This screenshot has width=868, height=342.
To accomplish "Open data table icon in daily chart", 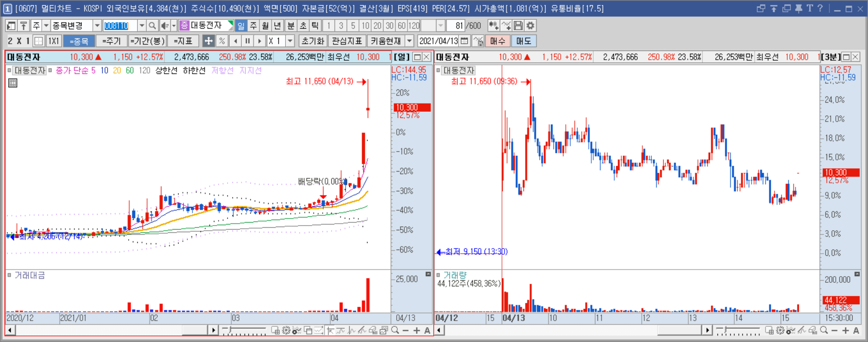I will coord(13,83).
